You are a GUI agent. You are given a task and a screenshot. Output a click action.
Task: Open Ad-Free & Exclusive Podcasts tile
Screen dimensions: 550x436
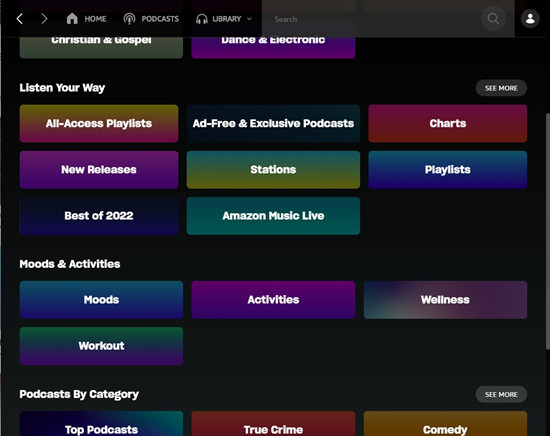(273, 123)
